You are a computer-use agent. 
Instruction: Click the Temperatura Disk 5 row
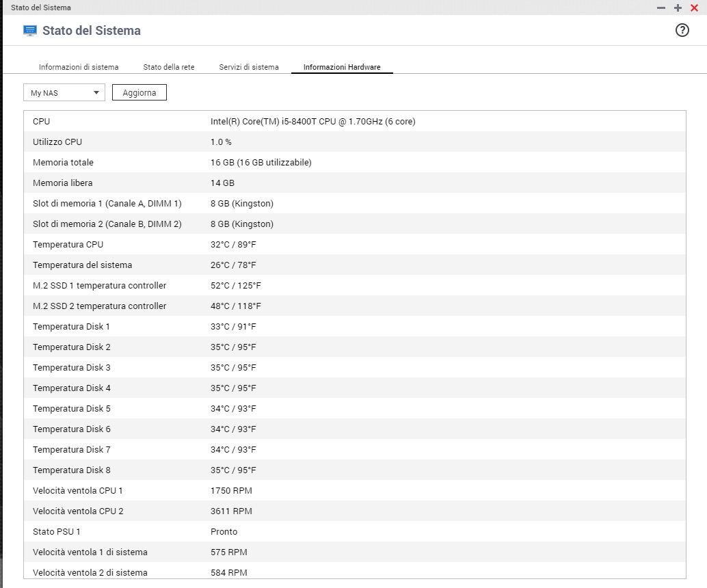[354, 409]
